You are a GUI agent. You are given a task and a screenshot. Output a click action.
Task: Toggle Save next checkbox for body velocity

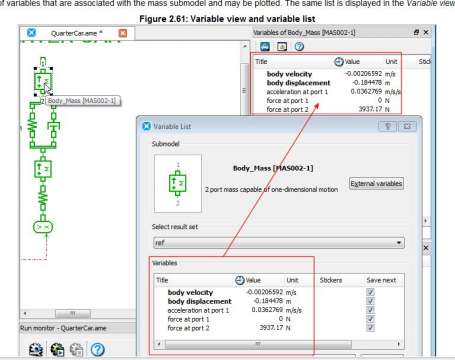(x=370, y=292)
